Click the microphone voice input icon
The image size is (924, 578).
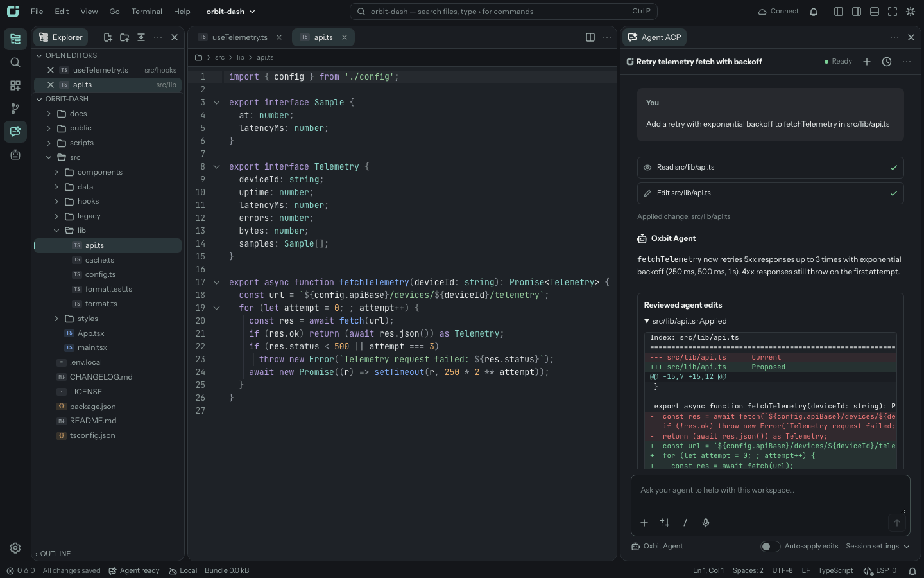point(706,523)
